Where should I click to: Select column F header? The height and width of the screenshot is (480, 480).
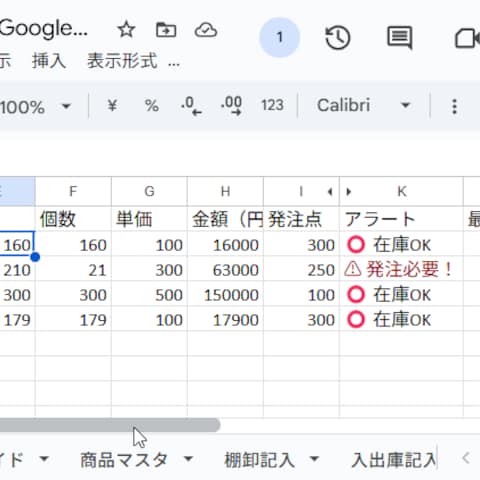pos(73,191)
